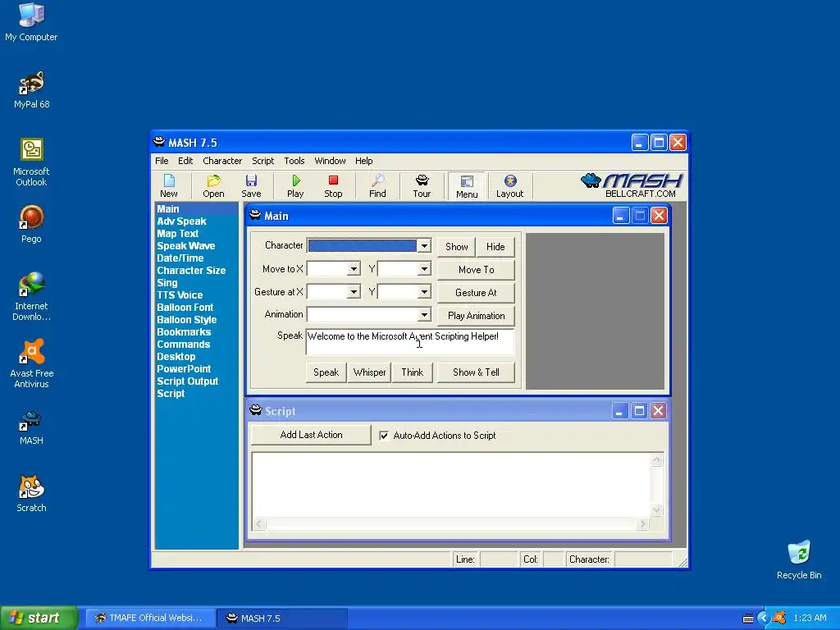Expand the Move to X dropdown
Image resolution: width=840 pixels, height=630 pixels.
pyautogui.click(x=354, y=269)
